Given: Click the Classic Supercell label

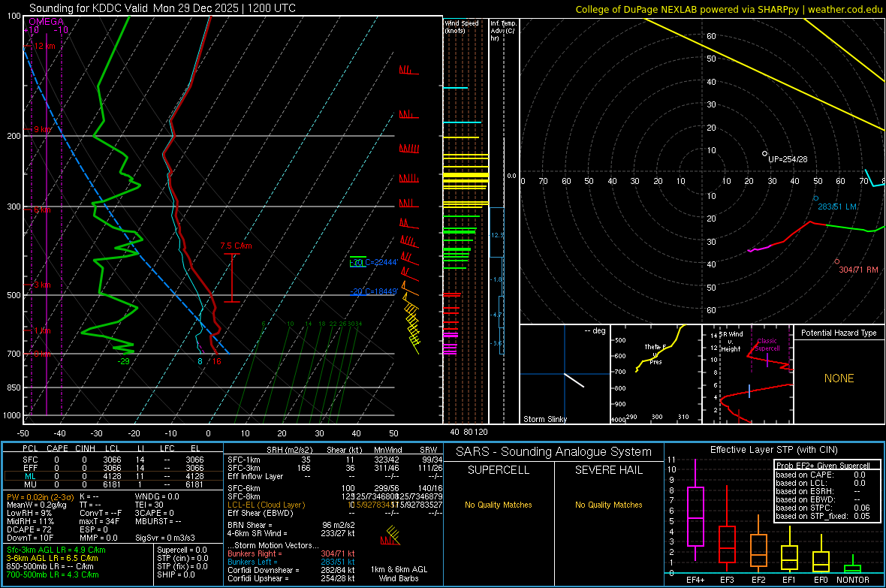Looking at the screenshot, I should pyautogui.click(x=767, y=345).
